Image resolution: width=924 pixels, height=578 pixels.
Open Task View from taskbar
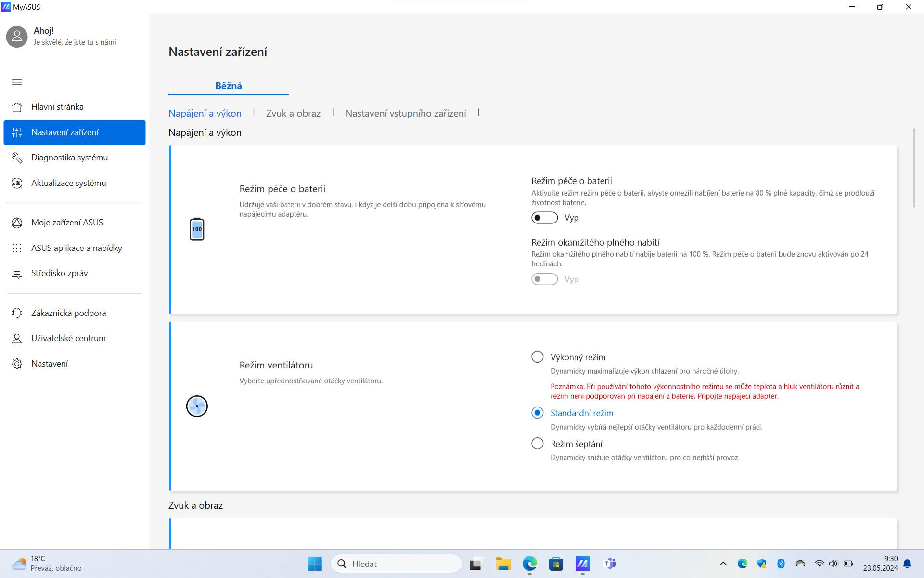point(476,564)
